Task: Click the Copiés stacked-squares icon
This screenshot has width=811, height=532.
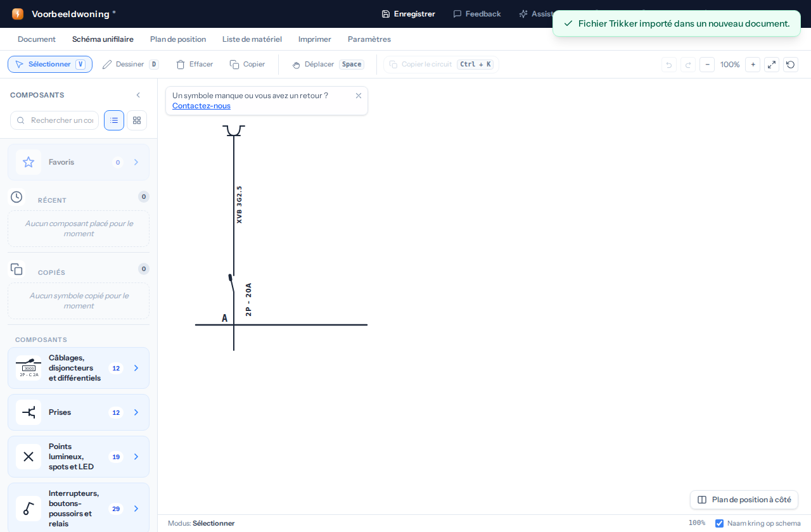Action: click(x=16, y=269)
